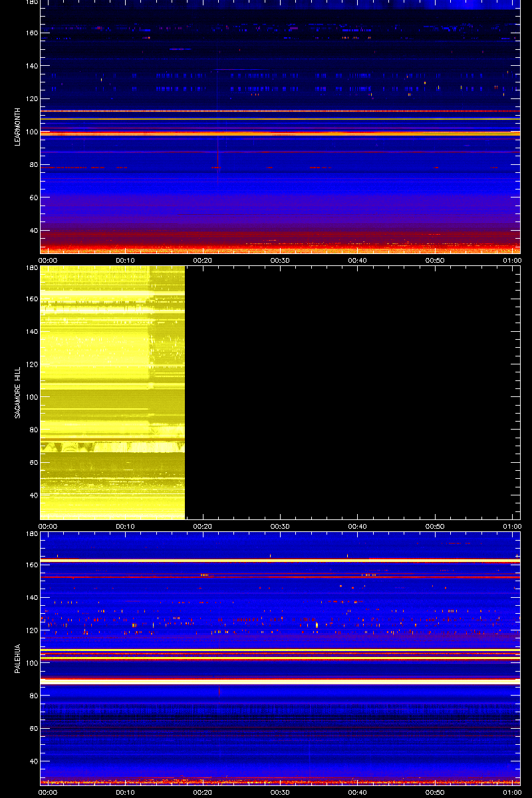Click Palehua plot's 120 frequency tick label
The height and width of the screenshot is (798, 532).
[x=31, y=631]
